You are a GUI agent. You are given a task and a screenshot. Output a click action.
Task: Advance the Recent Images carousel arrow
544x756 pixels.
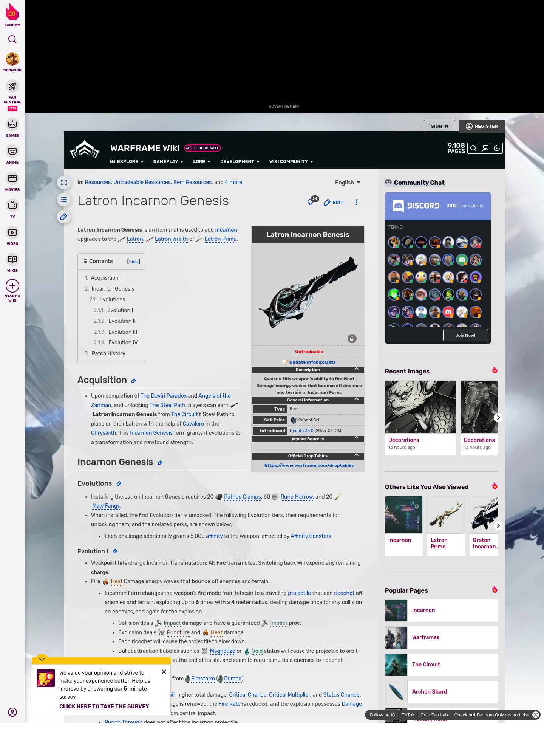coord(498,418)
